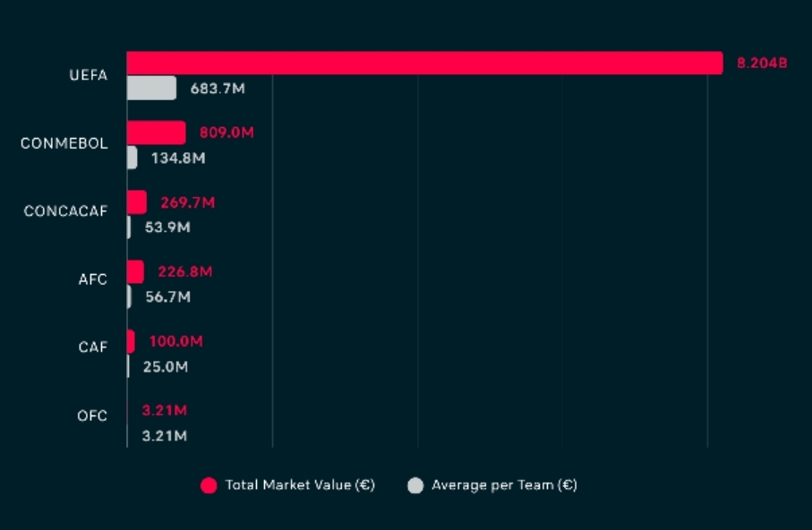This screenshot has height=530, width=812.
Task: Click the CAF axis label
Action: tap(93, 346)
